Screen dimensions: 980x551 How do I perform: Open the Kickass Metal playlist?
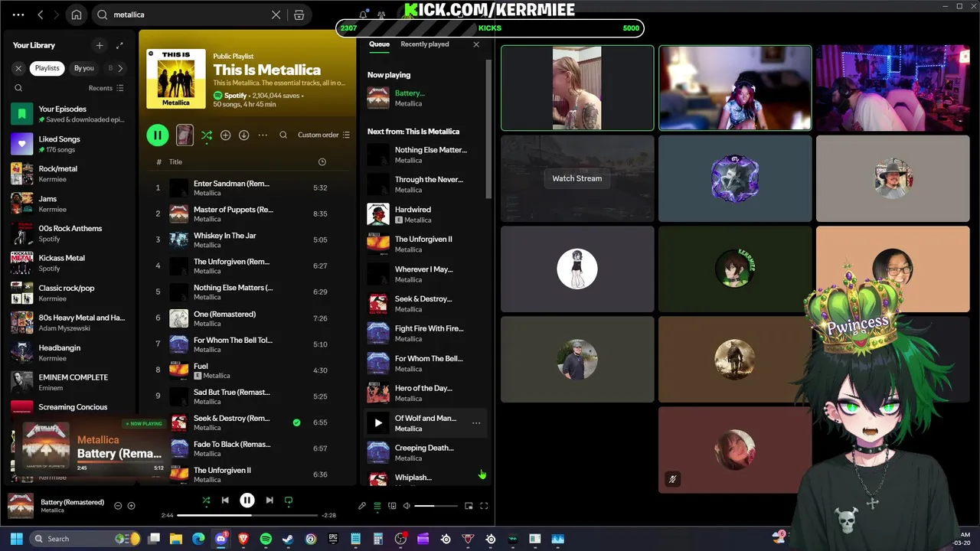(69, 263)
